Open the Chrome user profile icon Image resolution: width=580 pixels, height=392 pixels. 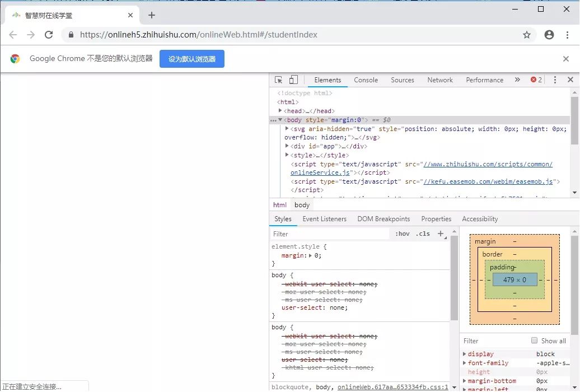pyautogui.click(x=549, y=35)
